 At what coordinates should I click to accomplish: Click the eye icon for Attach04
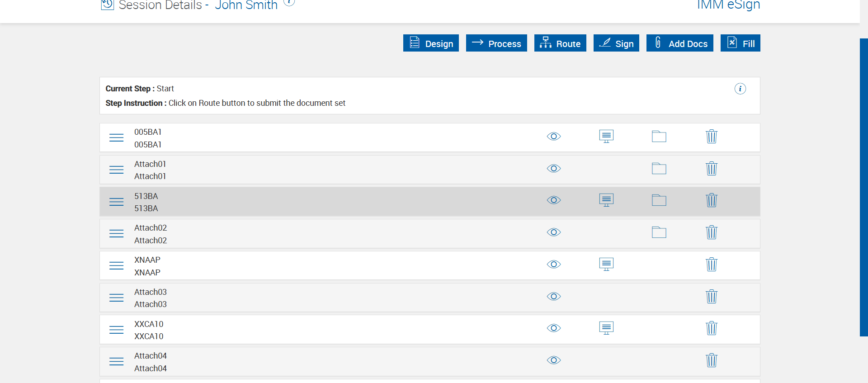coord(553,360)
